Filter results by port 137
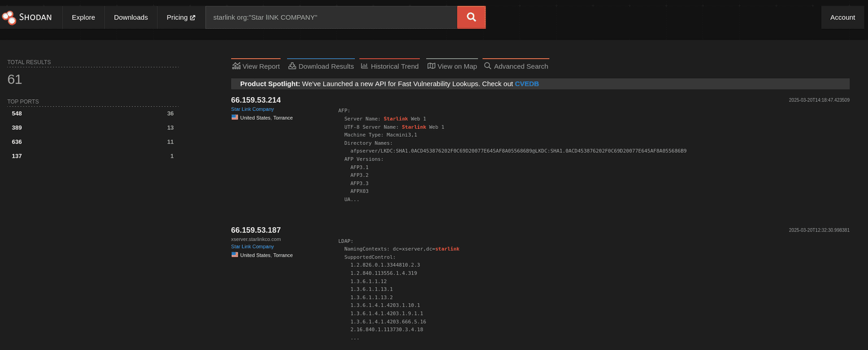 [x=17, y=156]
